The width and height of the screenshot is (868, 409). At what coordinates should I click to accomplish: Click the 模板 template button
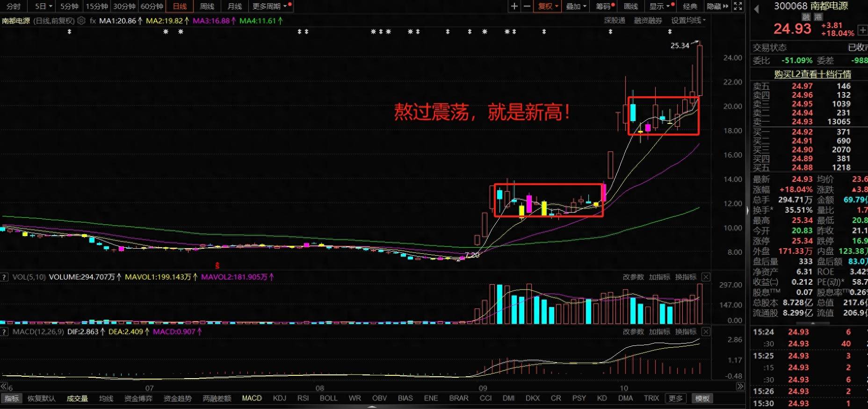coord(702,398)
